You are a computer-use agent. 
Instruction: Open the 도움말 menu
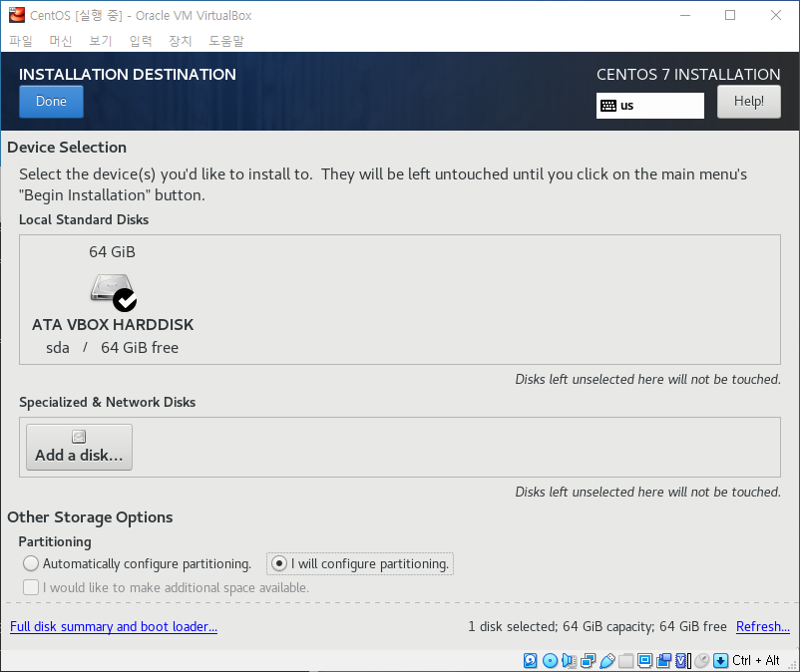coord(226,41)
